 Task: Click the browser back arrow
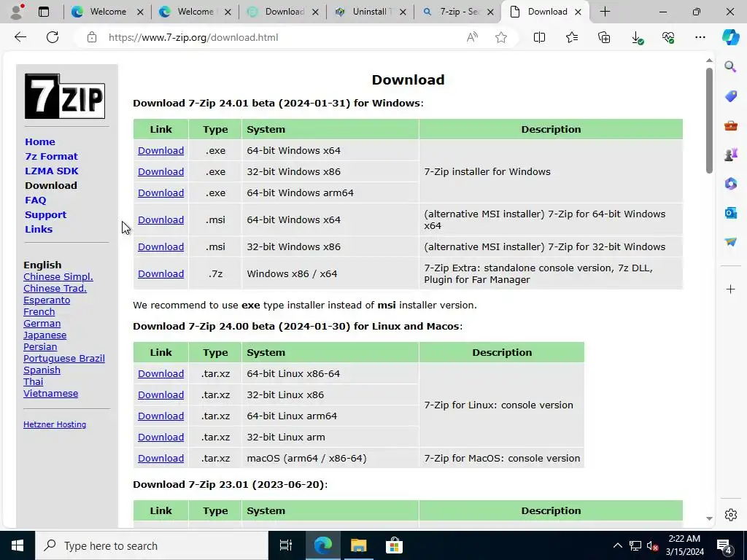click(20, 37)
